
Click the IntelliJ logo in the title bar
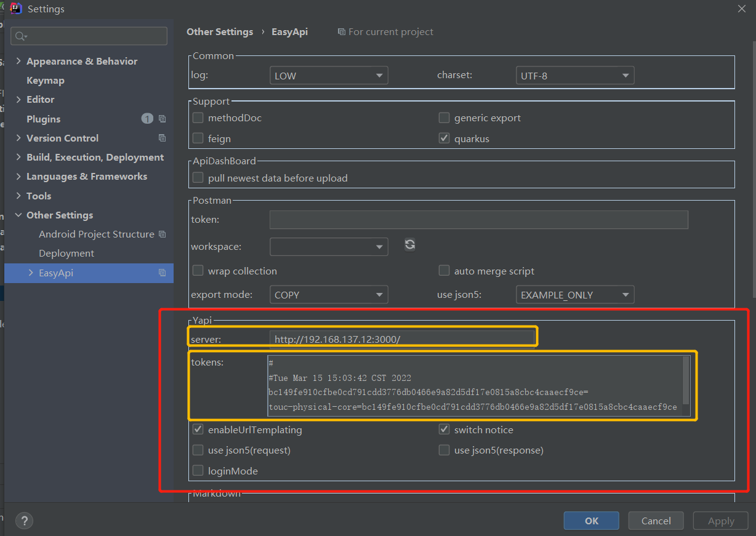click(x=16, y=9)
